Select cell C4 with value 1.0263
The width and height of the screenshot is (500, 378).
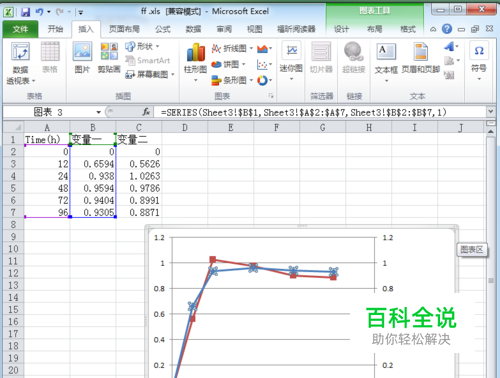(139, 176)
